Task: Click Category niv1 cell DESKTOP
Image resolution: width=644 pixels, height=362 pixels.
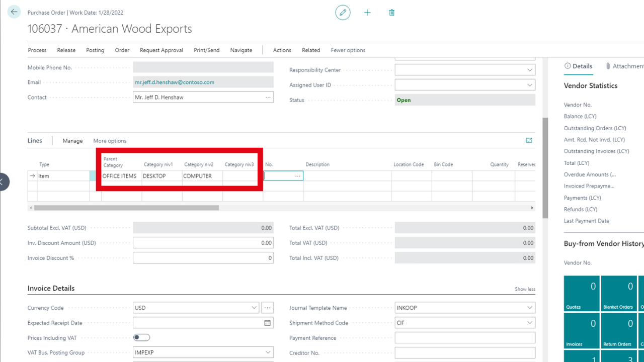Action: pyautogui.click(x=162, y=176)
